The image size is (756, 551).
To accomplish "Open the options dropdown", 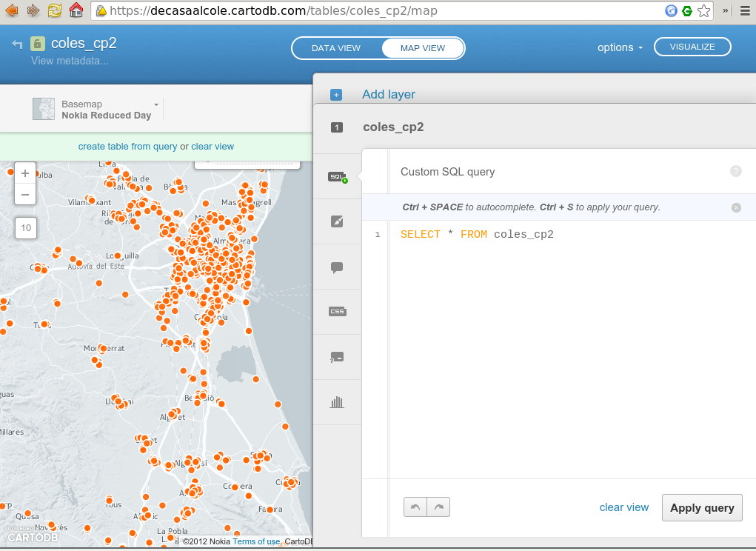I will point(620,47).
